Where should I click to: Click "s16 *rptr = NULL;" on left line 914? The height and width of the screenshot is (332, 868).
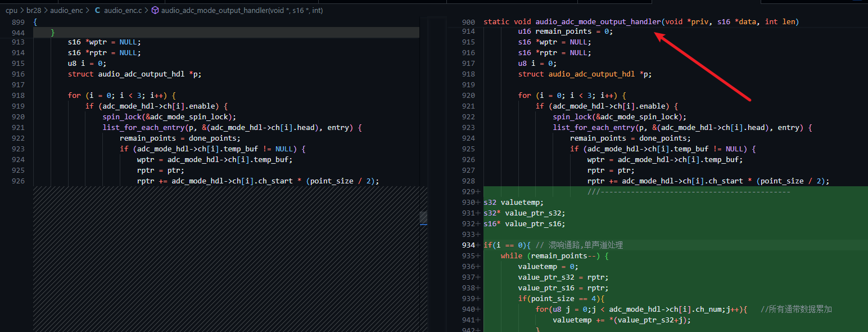[105, 53]
